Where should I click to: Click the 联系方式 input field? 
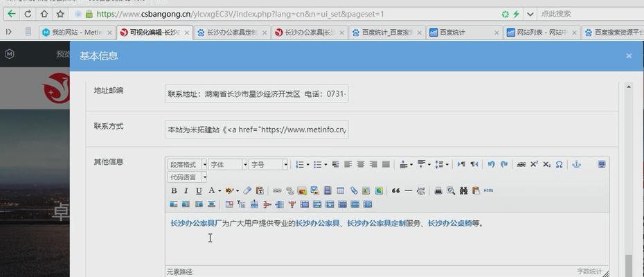pyautogui.click(x=257, y=129)
